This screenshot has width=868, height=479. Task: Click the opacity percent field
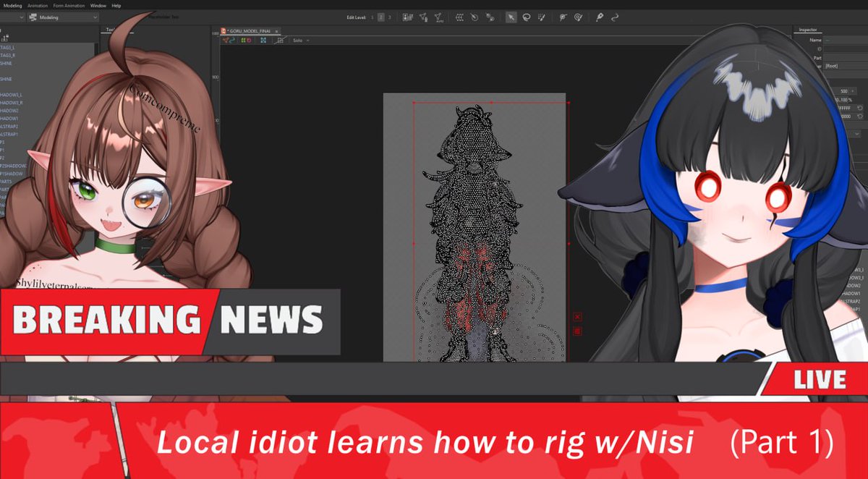pyautogui.click(x=843, y=100)
